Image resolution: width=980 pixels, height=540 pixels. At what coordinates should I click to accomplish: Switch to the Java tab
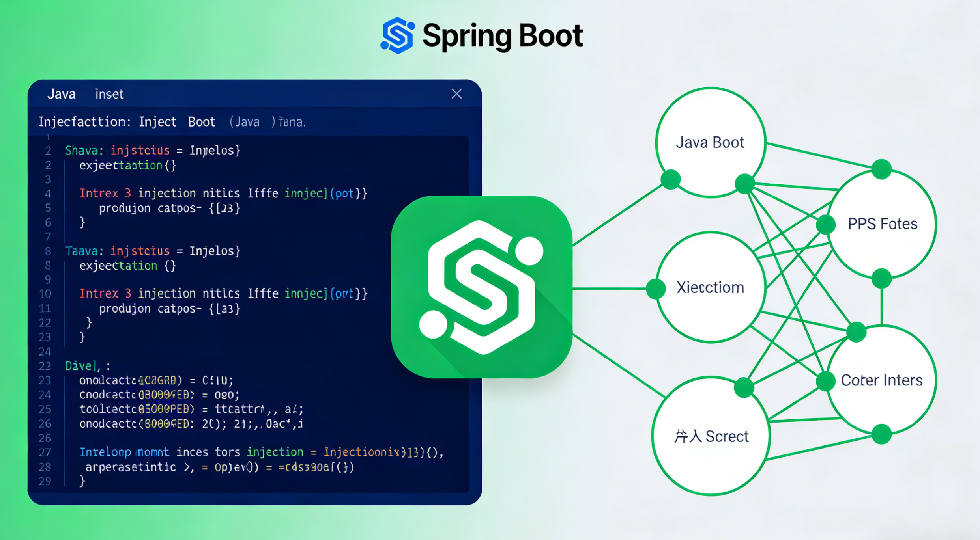pyautogui.click(x=62, y=94)
